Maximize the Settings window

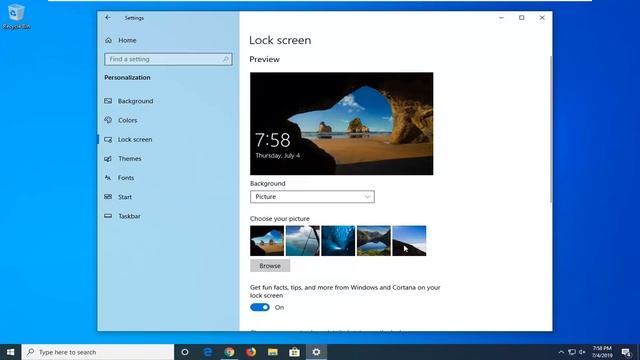tap(522, 18)
